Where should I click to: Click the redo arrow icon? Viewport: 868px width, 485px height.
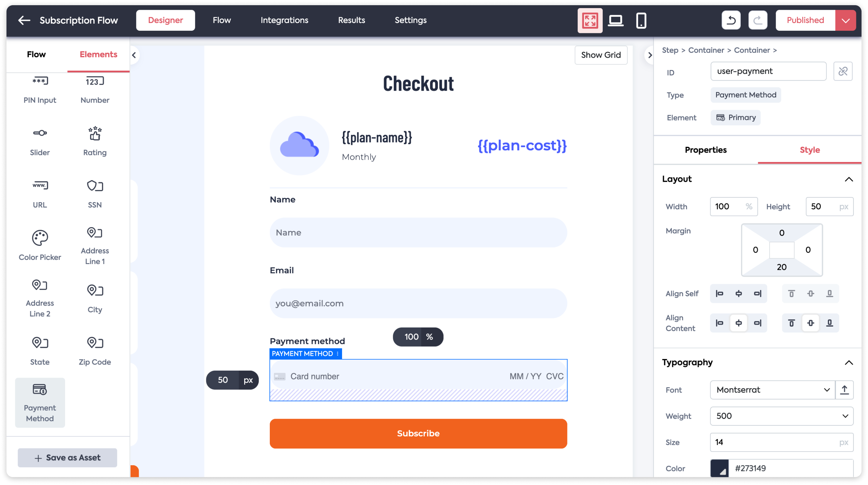click(x=758, y=20)
